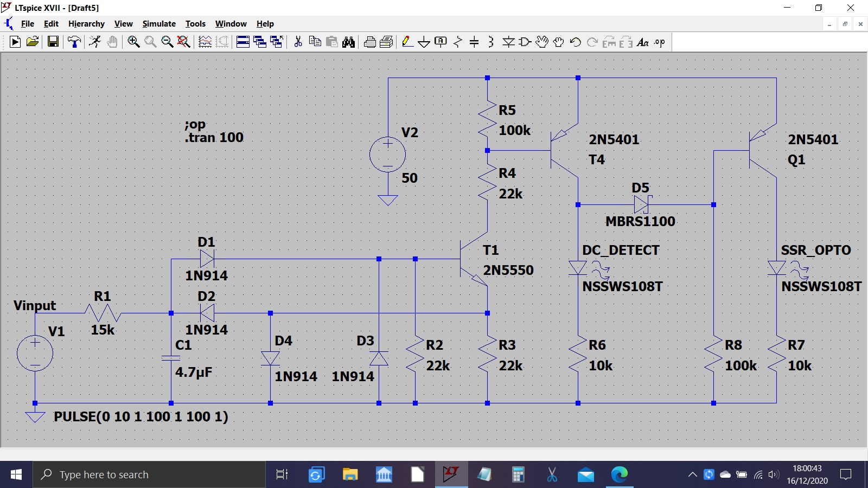
Task: Select the Pan magnifier tool
Action: 150,42
